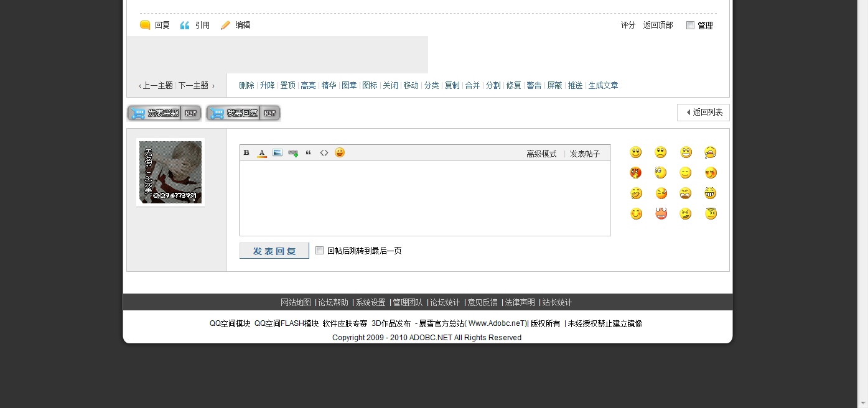Screen dimensions: 868x408
Task: Insert the crying emoticon
Action: coord(711,152)
